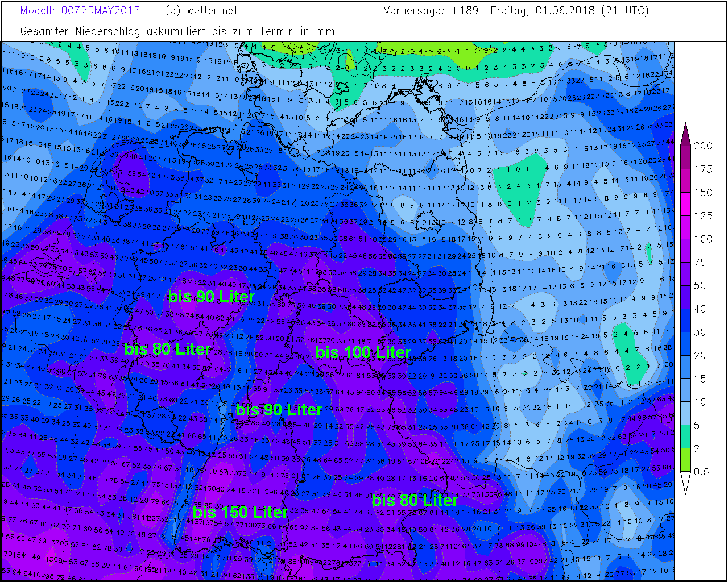Screen dimensions: 728x582
Task: Click the legend color band between 10 and 15
Action: point(685,390)
